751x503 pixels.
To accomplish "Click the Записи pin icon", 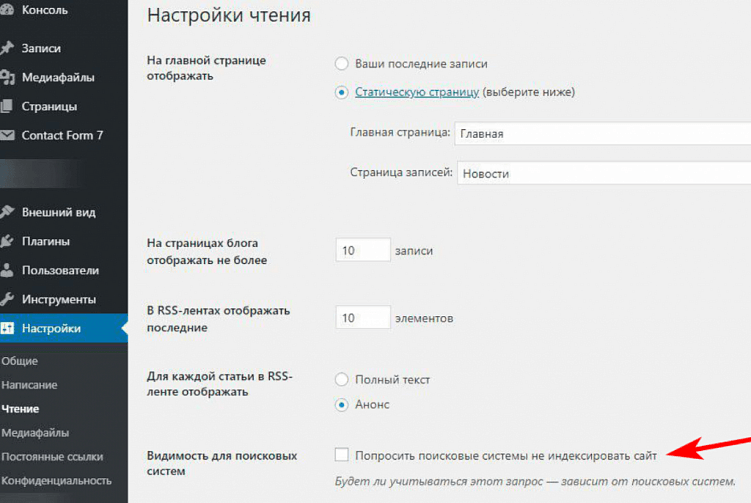I will point(6,48).
